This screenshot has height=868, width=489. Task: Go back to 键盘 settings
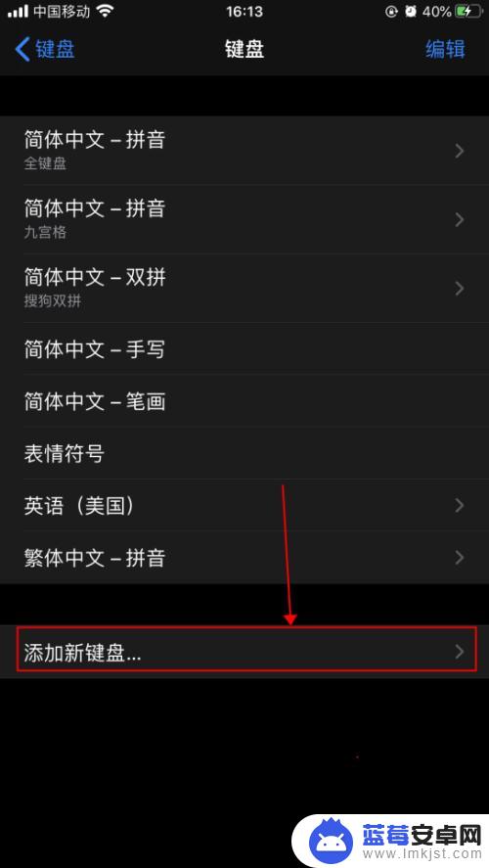pyautogui.click(x=45, y=49)
